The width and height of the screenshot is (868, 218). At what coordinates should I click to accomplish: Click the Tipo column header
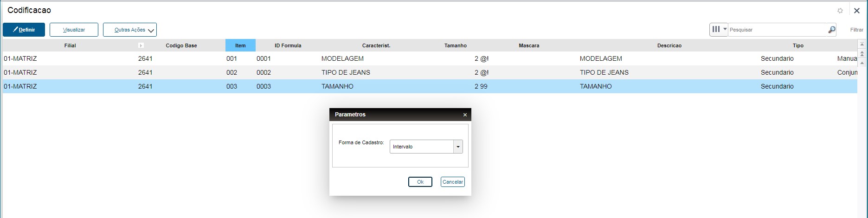[x=798, y=45]
